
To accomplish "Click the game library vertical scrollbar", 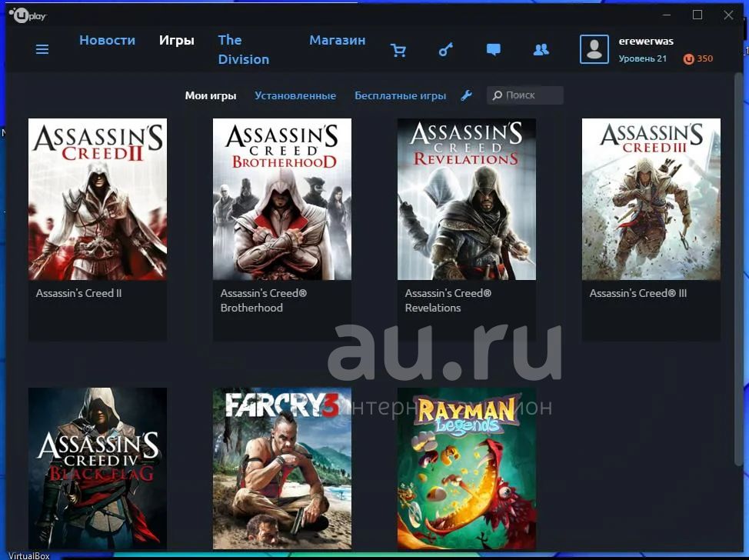I will pyautogui.click(x=738, y=268).
